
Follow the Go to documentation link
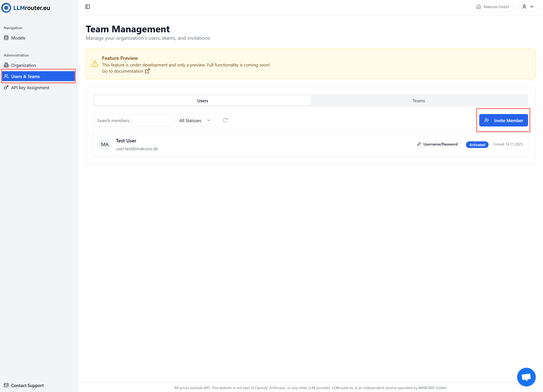(x=123, y=71)
